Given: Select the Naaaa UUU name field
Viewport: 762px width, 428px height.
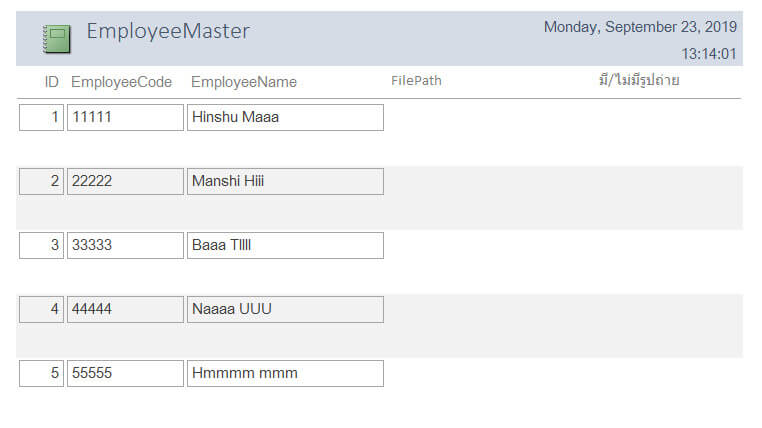Looking at the screenshot, I should (x=285, y=309).
